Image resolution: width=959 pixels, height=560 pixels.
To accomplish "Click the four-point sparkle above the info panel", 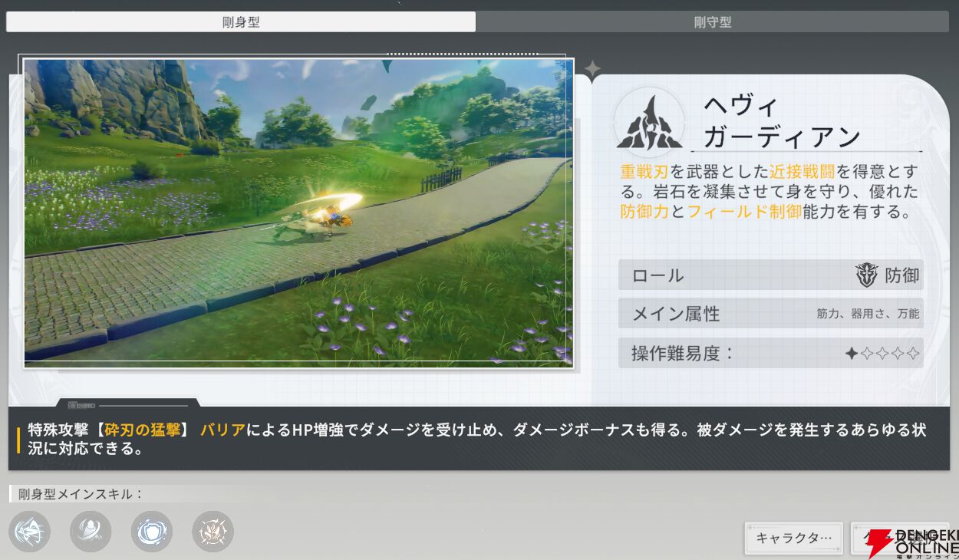I will pos(592,69).
